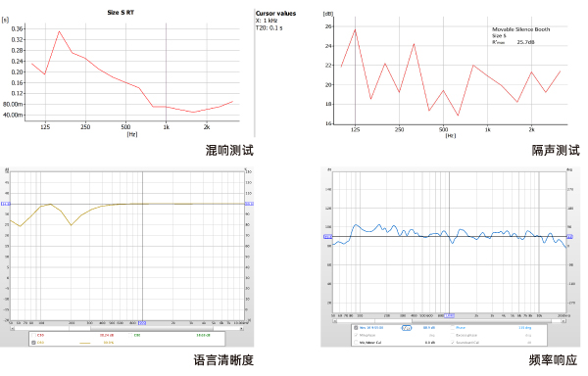Click right scroll arrow under speech clarity graph

point(241,328)
